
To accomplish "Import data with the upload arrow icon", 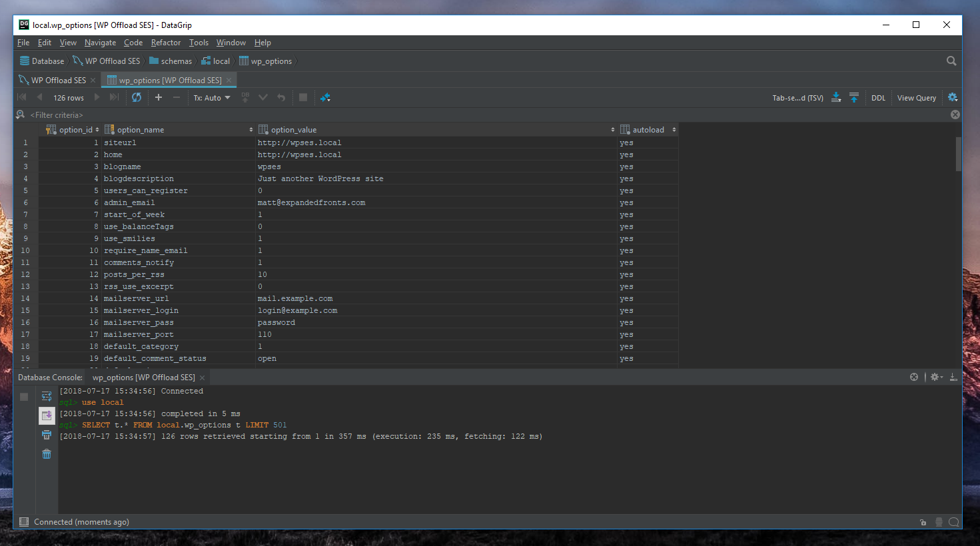I will point(854,97).
